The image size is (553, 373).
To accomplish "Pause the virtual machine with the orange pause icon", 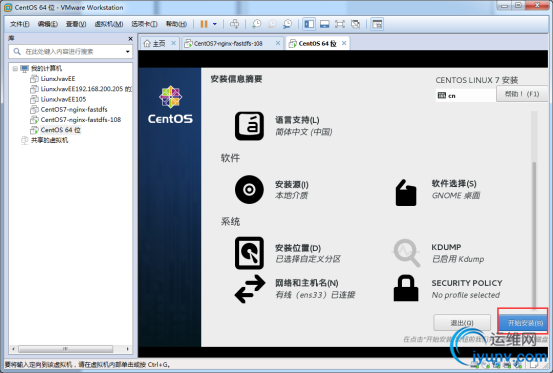I will tap(204, 24).
